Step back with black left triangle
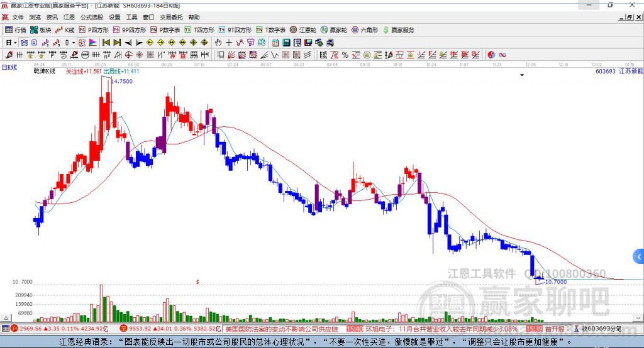Viewport: 644px width, 348px height. [128, 43]
